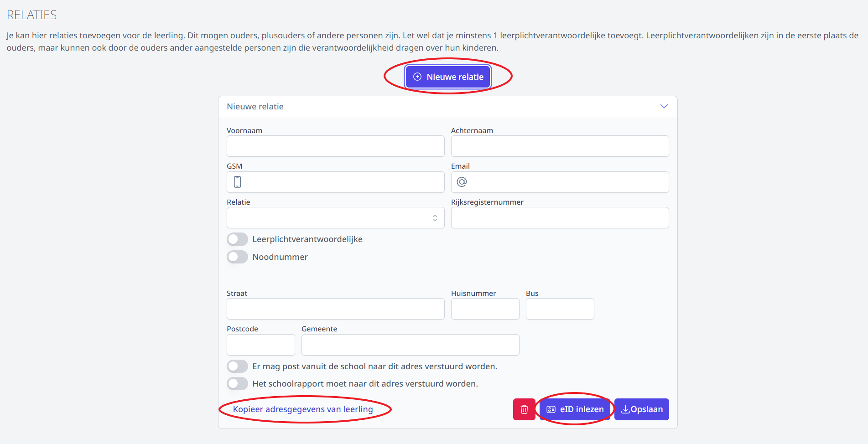868x444 pixels.
Task: Collapse the Nieuwe relatie panel chevron
Action: coord(664,106)
